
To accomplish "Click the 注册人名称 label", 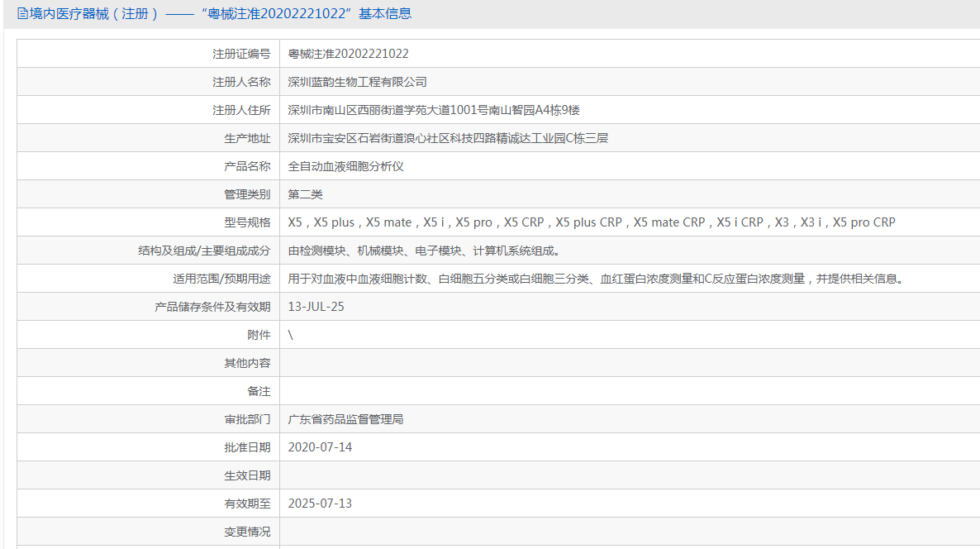I will pyautogui.click(x=241, y=82).
